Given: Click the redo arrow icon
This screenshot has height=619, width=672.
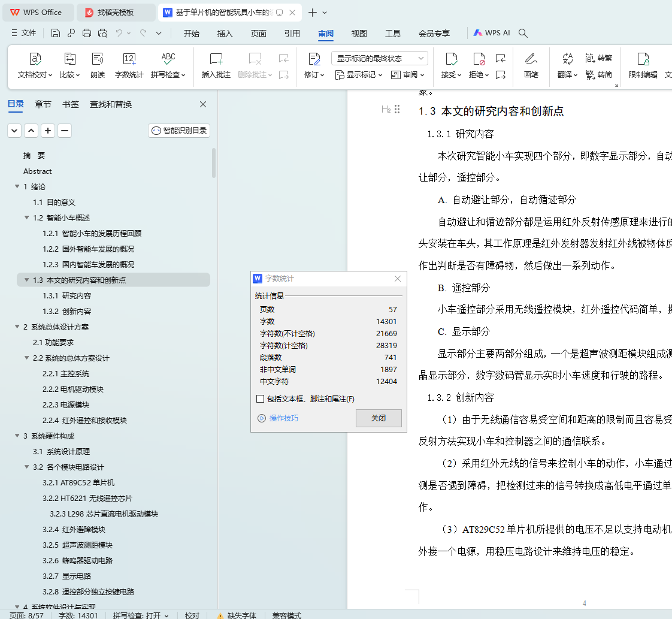Looking at the screenshot, I should [143, 33].
